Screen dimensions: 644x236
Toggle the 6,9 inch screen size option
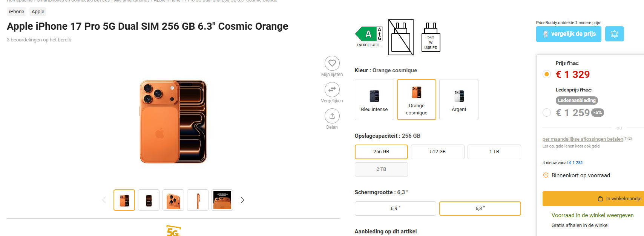[395, 208]
